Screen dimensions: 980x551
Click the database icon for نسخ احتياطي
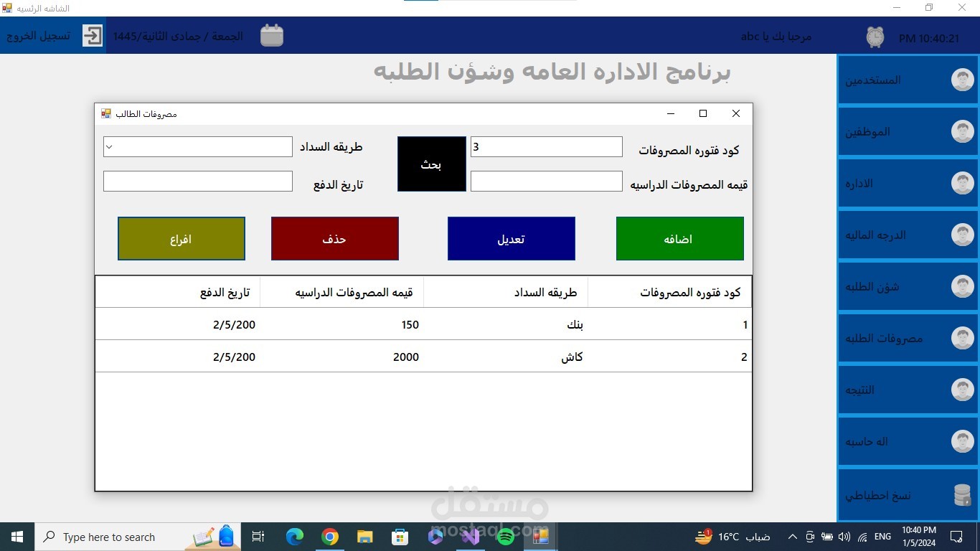[962, 495]
